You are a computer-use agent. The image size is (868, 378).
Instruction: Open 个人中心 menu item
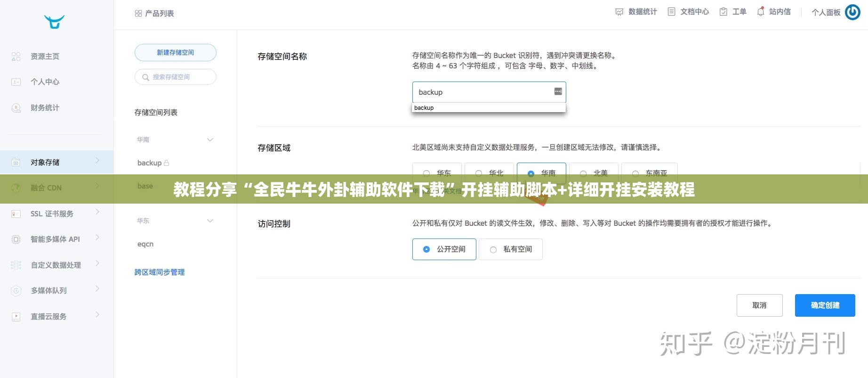coord(45,82)
